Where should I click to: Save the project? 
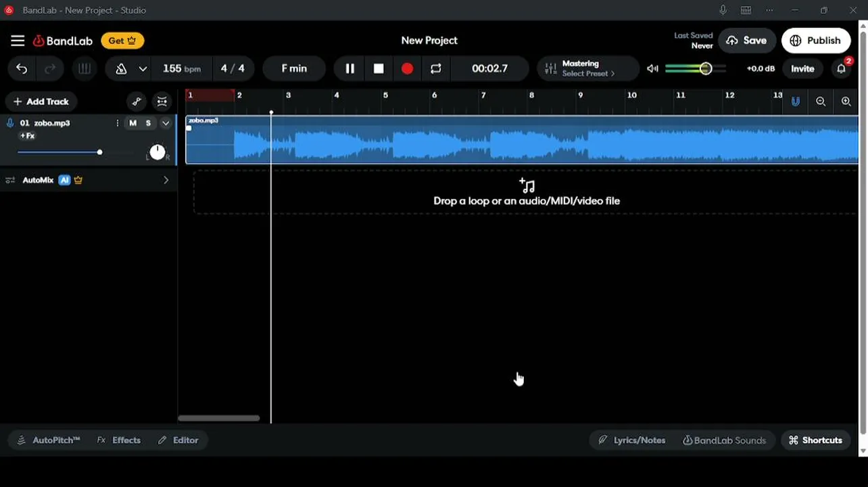point(746,41)
